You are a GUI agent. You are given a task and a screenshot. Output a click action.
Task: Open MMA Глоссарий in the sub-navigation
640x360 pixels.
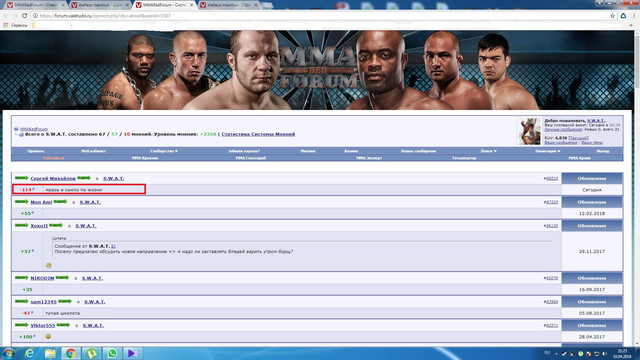click(251, 158)
